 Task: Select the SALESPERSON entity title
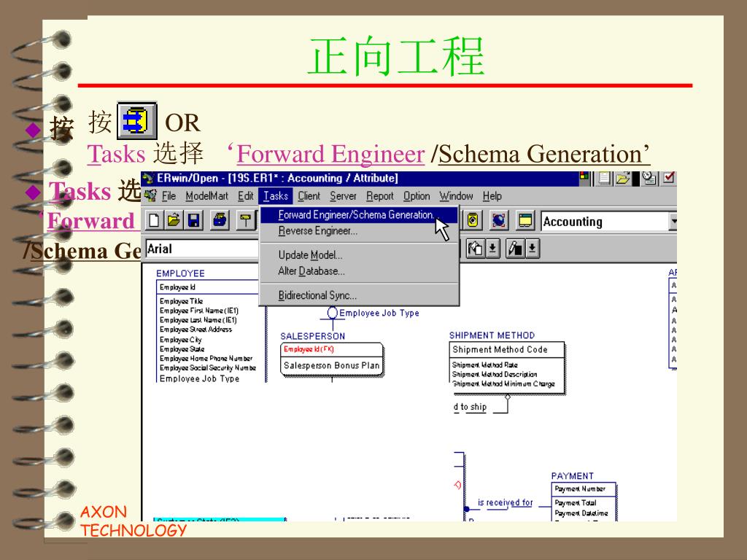(312, 336)
